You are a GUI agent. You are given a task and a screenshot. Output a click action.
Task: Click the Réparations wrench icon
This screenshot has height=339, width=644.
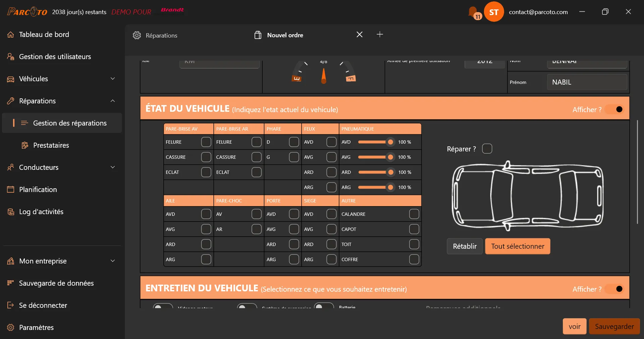coord(11,101)
